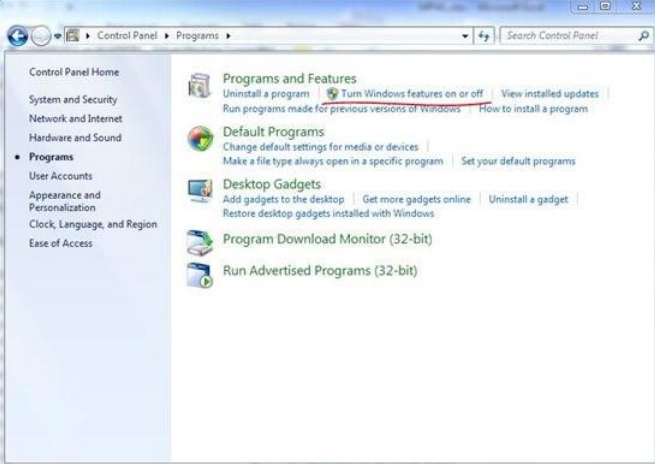This screenshot has width=655, height=465.
Task: Go to Control Panel Home
Action: tap(74, 72)
